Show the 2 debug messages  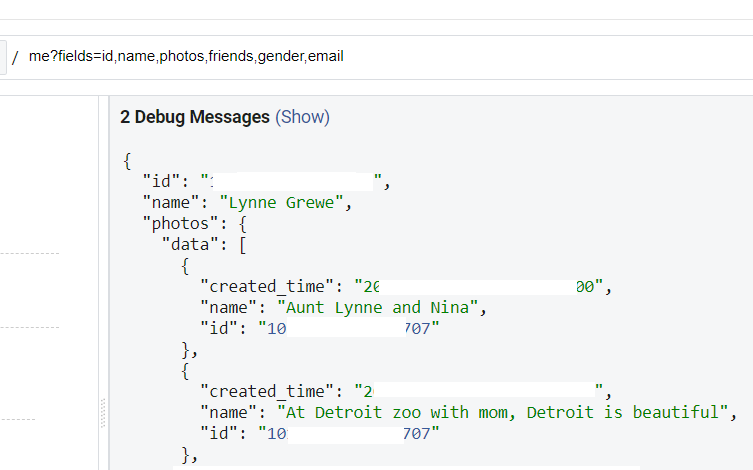click(302, 117)
